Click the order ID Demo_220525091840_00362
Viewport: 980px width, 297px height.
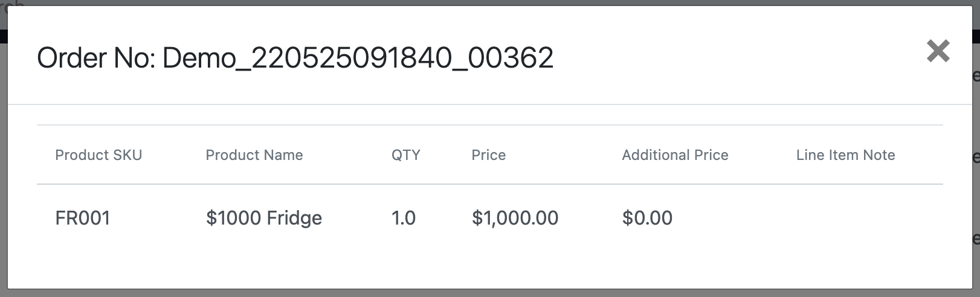(x=358, y=58)
